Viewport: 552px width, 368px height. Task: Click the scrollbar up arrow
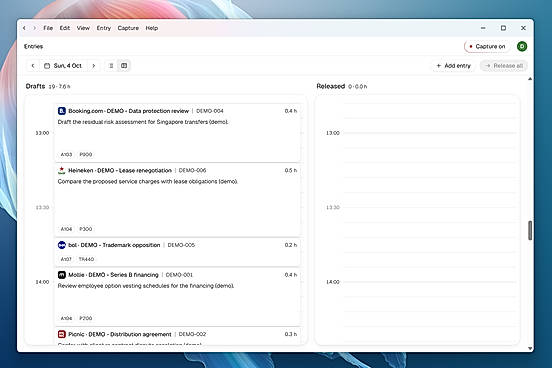(530, 79)
